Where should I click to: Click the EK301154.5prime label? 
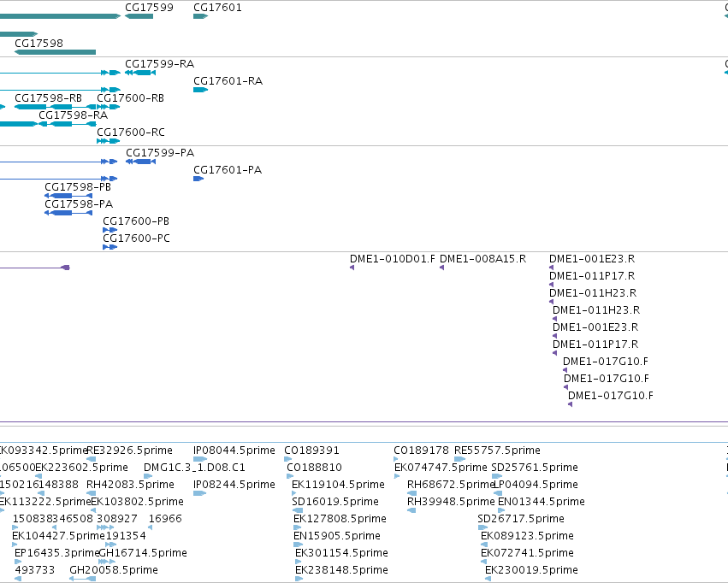tap(341, 553)
